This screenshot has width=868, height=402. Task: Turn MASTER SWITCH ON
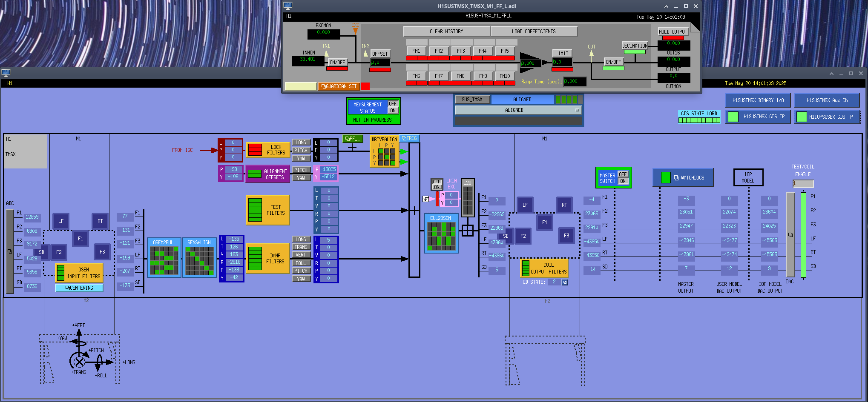[x=623, y=181]
